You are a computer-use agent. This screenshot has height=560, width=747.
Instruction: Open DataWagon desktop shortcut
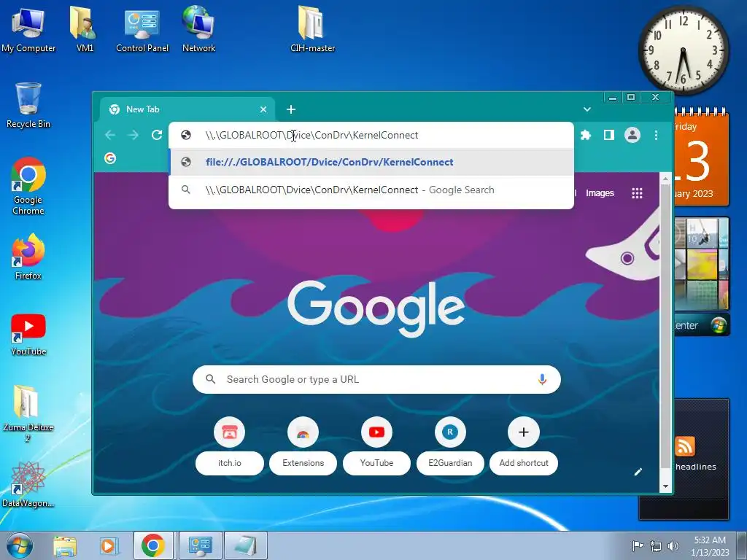tap(28, 485)
